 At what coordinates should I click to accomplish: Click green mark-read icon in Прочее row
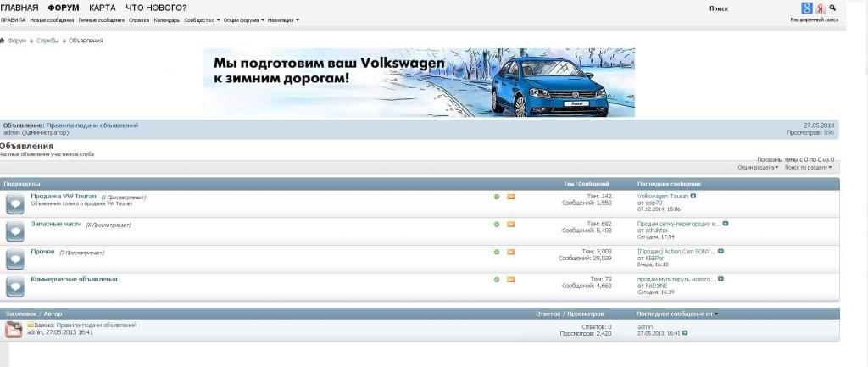[497, 252]
